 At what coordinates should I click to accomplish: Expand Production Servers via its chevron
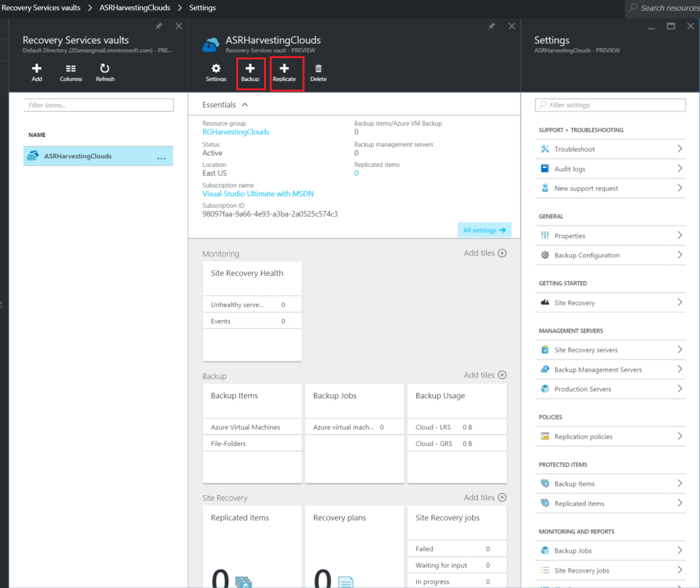click(679, 388)
